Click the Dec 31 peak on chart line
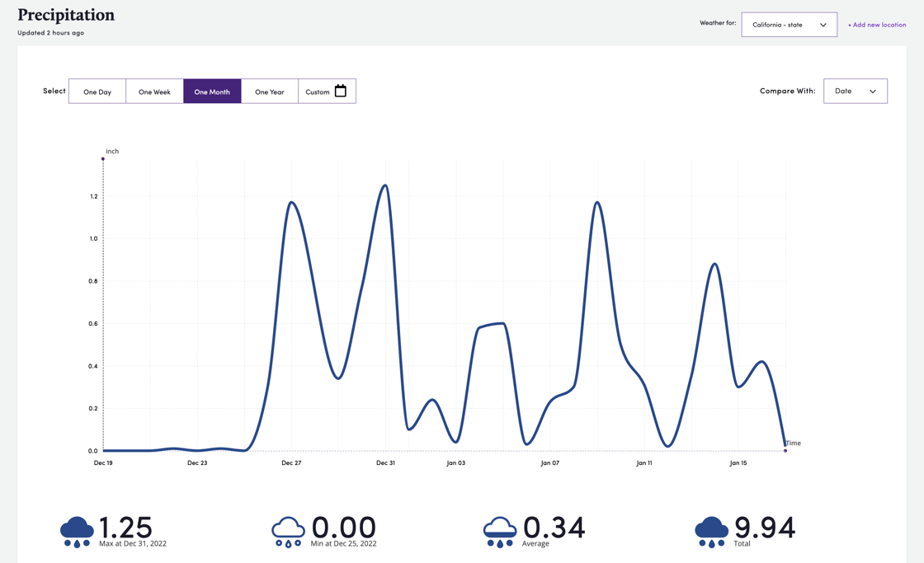 [x=385, y=185]
